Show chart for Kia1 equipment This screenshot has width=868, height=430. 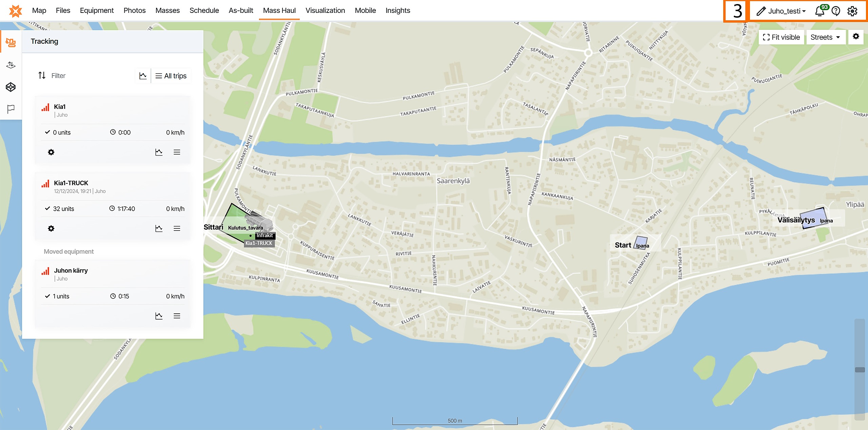point(159,152)
